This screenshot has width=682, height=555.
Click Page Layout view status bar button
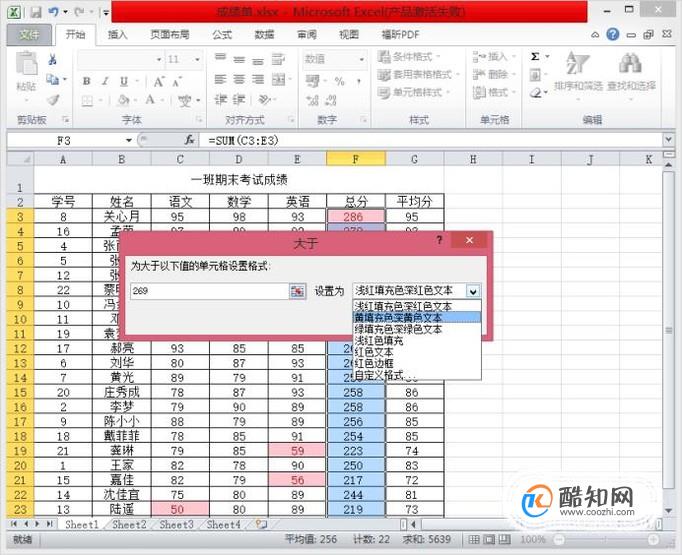[489, 540]
